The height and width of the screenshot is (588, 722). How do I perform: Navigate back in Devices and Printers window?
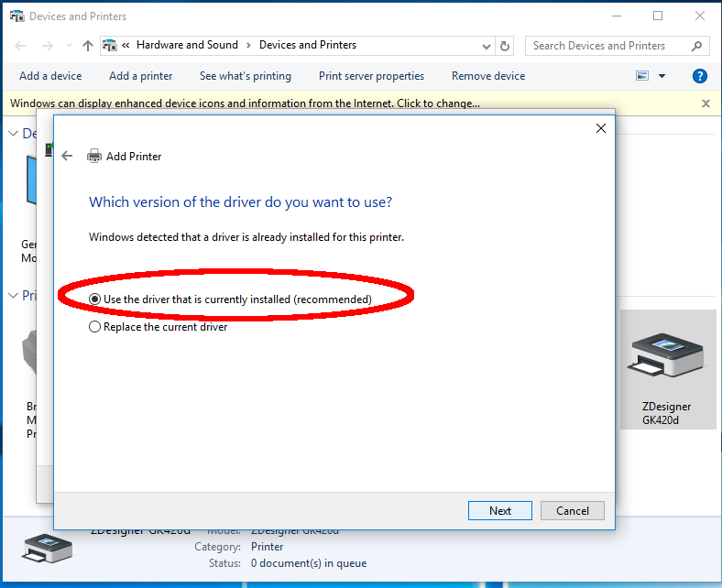[21, 46]
